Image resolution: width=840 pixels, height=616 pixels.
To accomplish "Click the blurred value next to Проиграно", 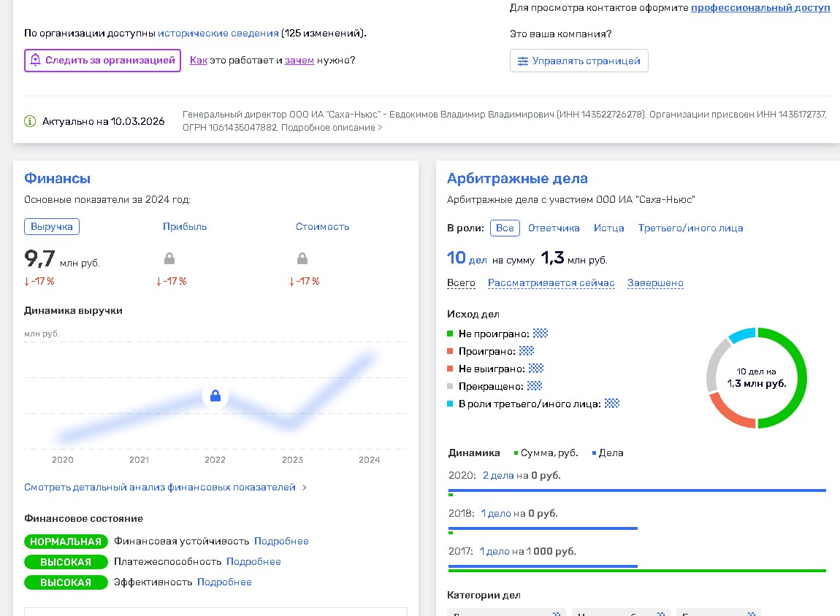I will pyautogui.click(x=526, y=351).
